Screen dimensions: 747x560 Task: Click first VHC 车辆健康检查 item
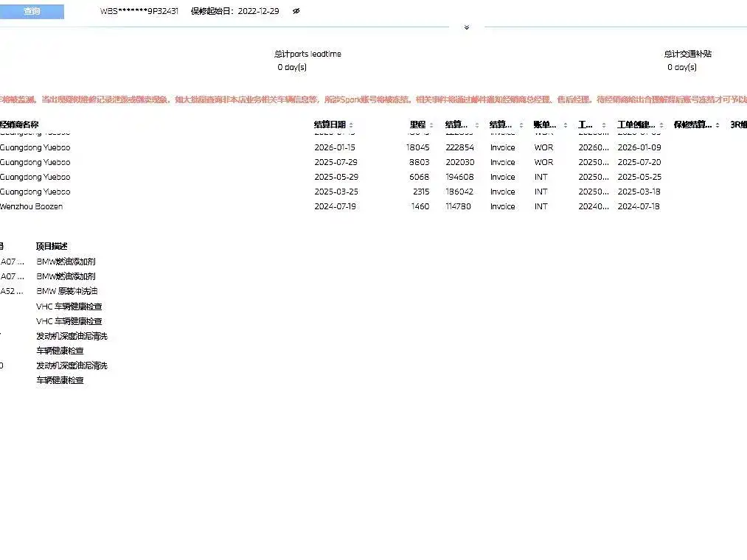coord(69,307)
